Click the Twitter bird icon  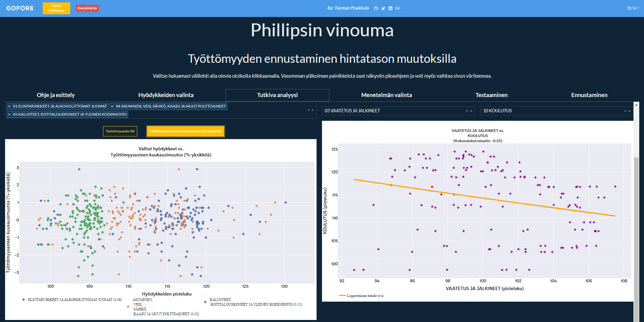[383, 8]
